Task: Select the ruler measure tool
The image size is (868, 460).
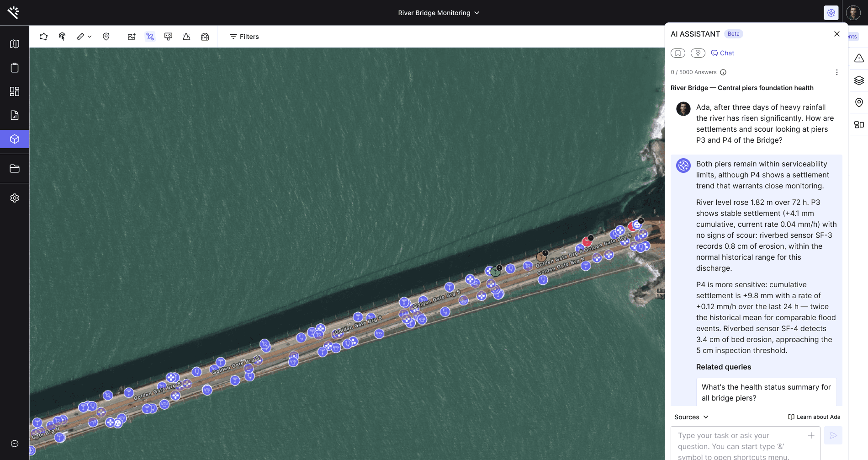Action: click(80, 37)
